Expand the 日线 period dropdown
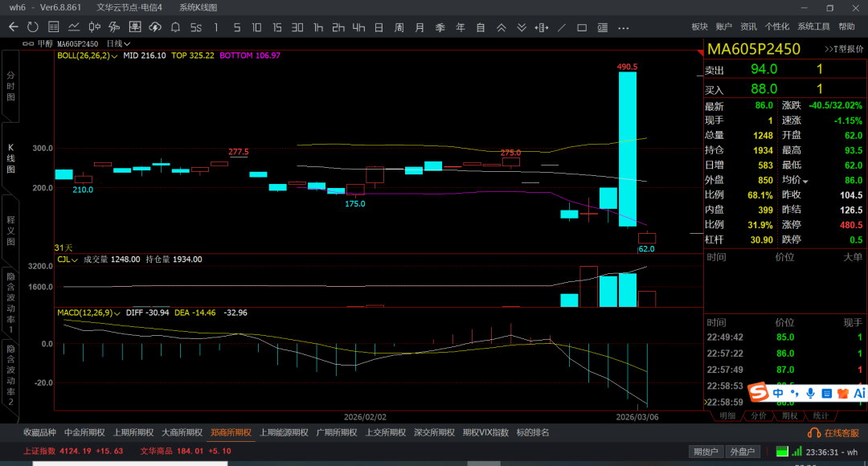Viewport: 868px width, 466px height. (119, 43)
